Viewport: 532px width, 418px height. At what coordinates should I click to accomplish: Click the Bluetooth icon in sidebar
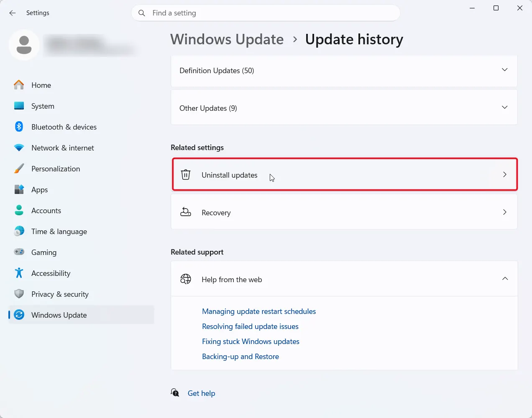(x=19, y=127)
